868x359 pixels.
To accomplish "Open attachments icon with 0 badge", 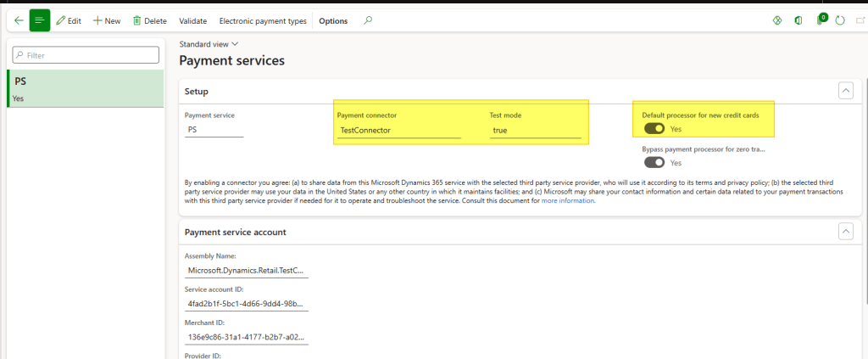I will [821, 20].
